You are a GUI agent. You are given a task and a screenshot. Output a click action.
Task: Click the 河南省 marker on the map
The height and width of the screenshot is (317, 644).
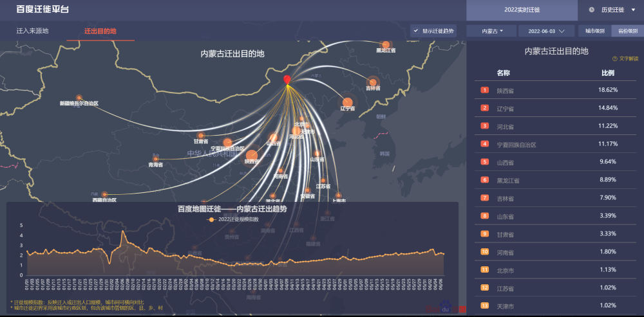[281, 170]
